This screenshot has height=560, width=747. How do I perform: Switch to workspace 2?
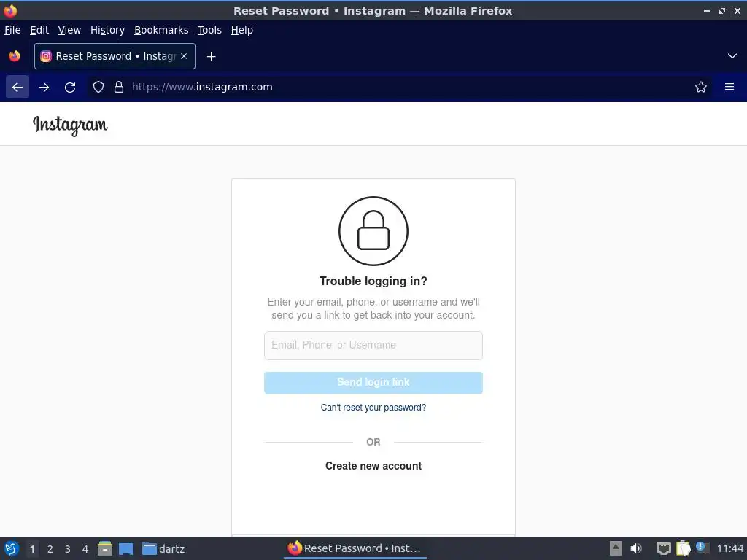[50, 549]
